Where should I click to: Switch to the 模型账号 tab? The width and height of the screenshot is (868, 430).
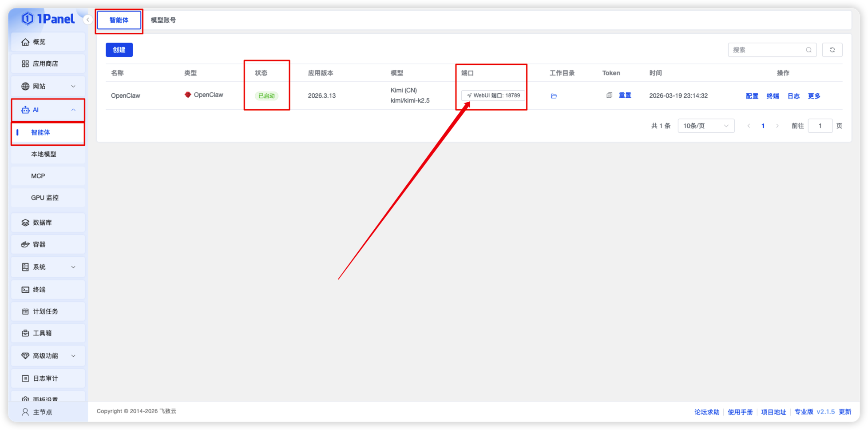[163, 20]
